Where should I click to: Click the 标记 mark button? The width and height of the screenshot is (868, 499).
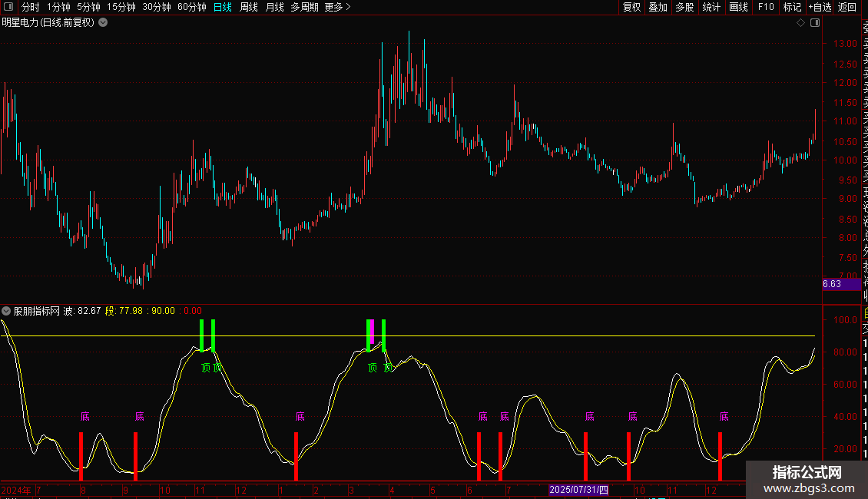coord(792,7)
